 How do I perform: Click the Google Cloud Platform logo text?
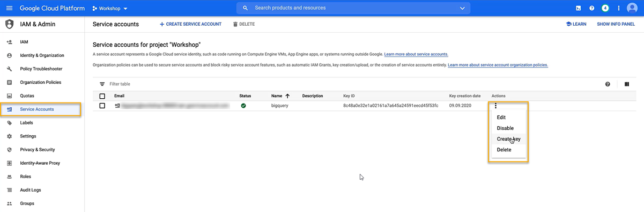52,9
